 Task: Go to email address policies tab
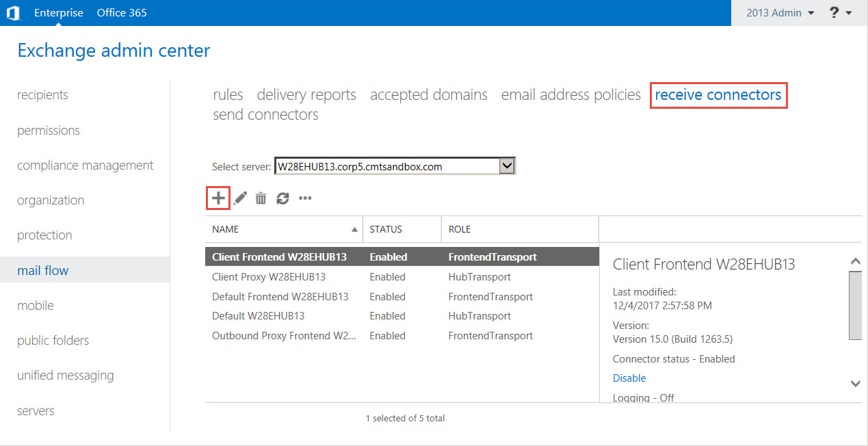point(571,95)
